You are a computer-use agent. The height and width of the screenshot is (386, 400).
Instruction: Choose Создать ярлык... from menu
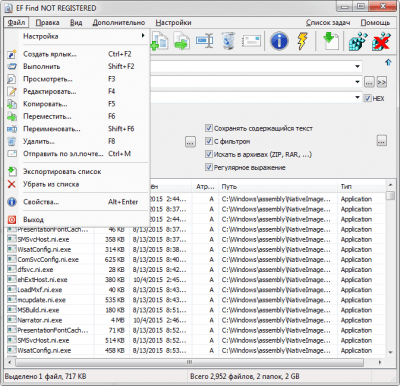pos(77,54)
